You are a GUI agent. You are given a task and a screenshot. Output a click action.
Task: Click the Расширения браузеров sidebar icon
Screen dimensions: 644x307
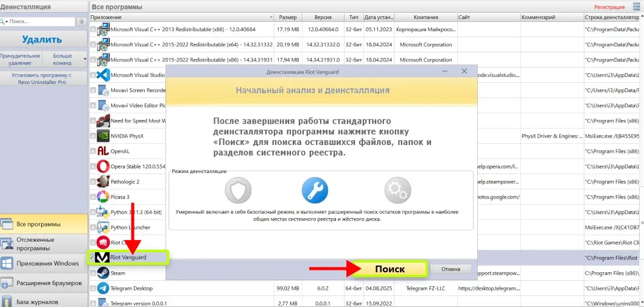tap(7, 283)
